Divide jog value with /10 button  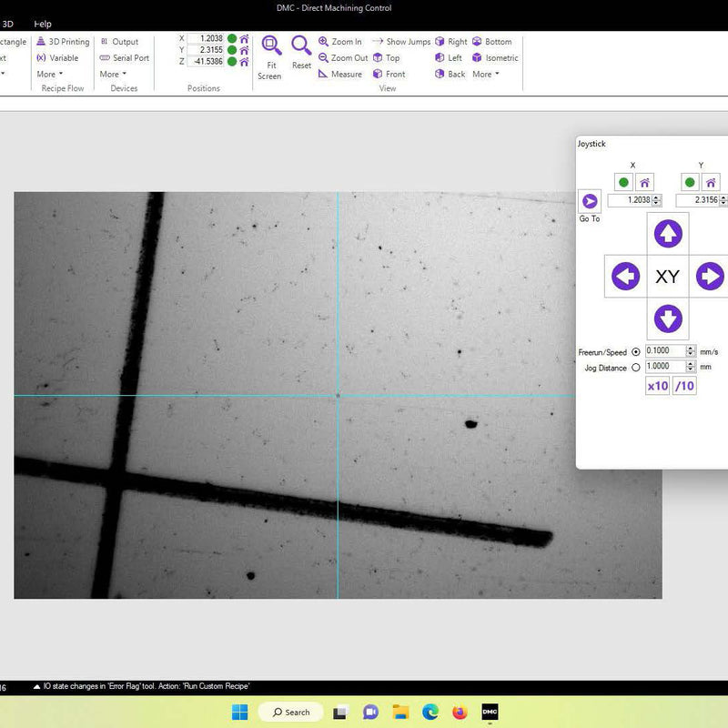(684, 386)
